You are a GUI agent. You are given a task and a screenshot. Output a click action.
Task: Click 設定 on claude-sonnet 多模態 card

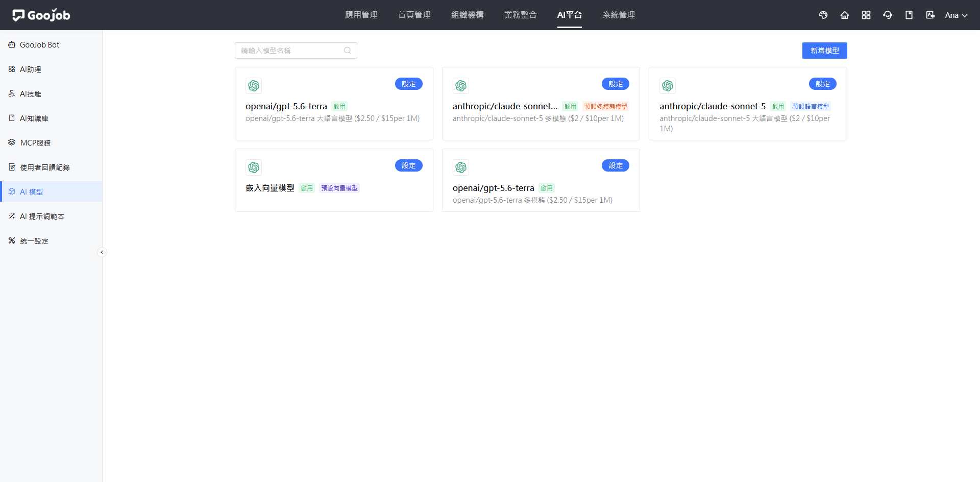(616, 84)
